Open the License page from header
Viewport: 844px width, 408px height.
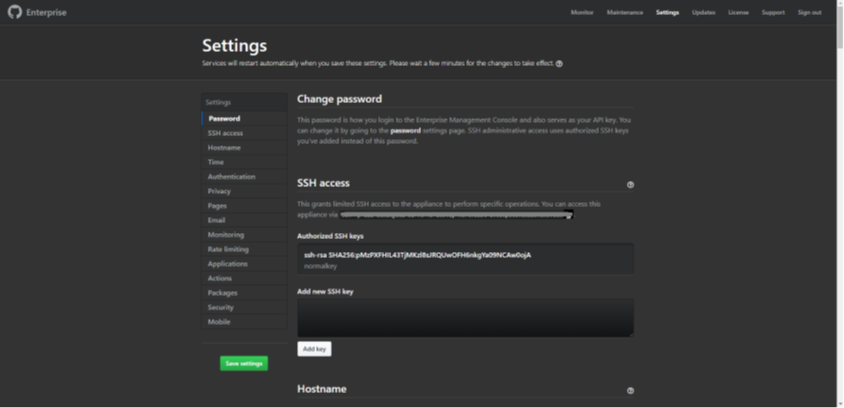(738, 12)
